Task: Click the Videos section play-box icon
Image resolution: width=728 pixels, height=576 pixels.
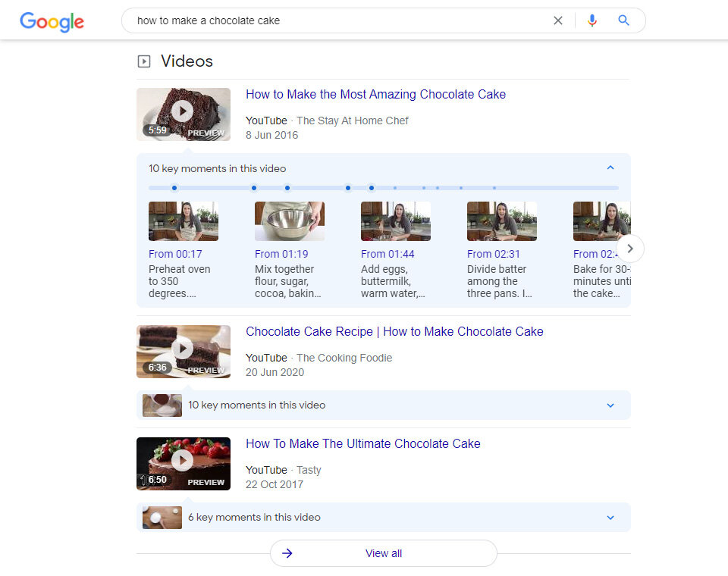Action: 144,61
